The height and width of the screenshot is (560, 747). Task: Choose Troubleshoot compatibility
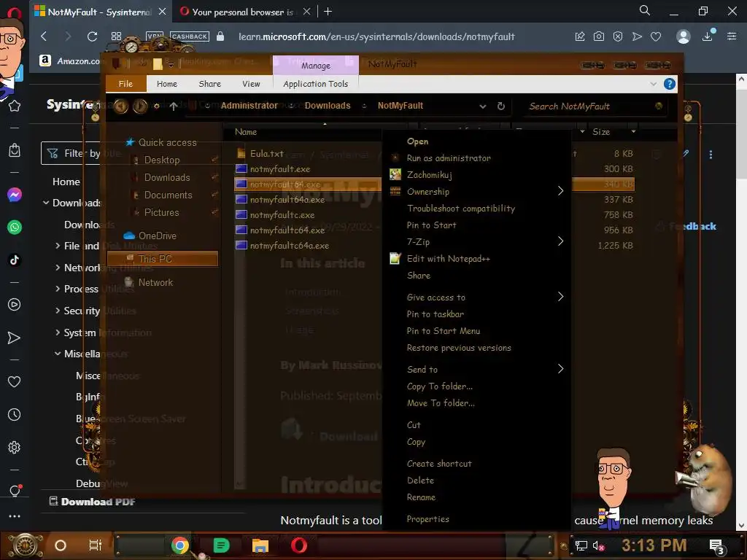(461, 208)
